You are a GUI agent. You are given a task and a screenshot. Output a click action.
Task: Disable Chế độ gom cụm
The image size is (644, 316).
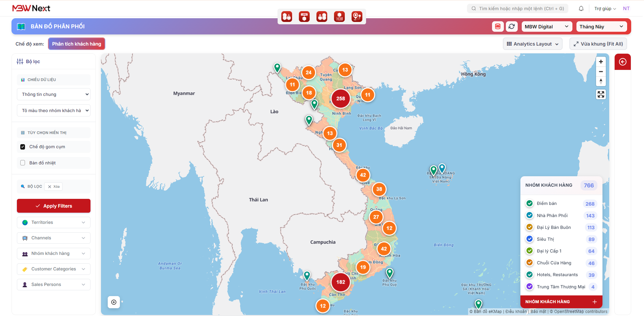23,147
